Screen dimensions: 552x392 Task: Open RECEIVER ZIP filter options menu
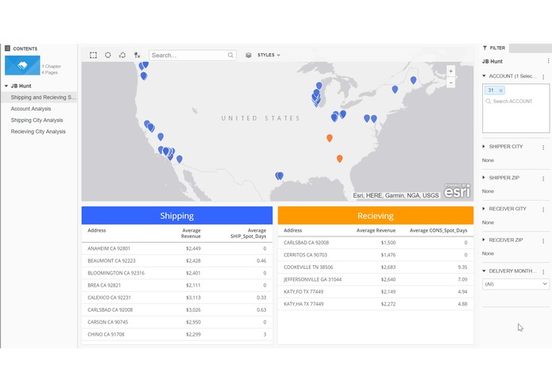pos(543,240)
